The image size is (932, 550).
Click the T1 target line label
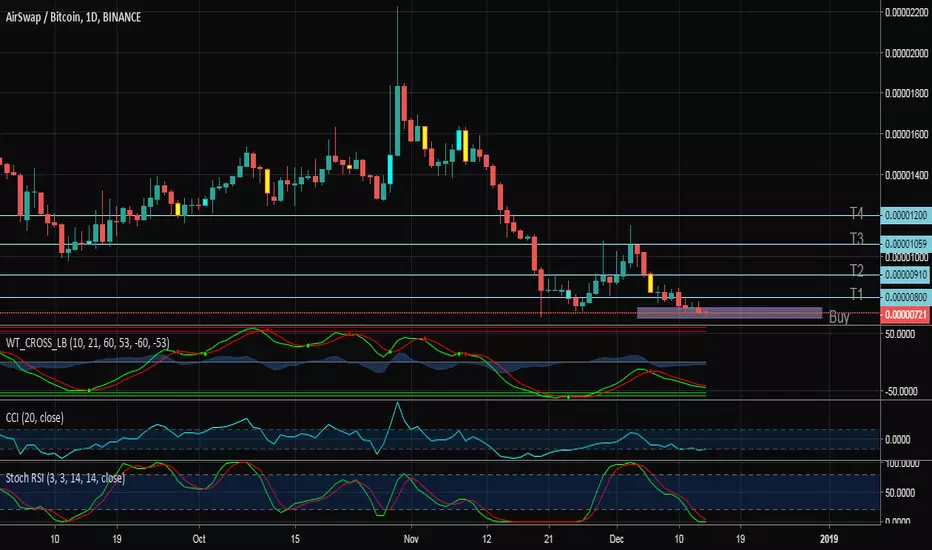point(857,293)
